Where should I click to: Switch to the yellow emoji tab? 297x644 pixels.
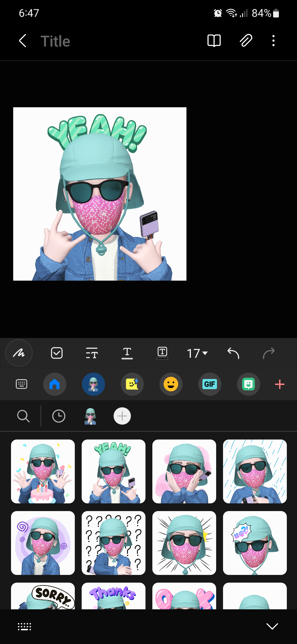(x=171, y=384)
